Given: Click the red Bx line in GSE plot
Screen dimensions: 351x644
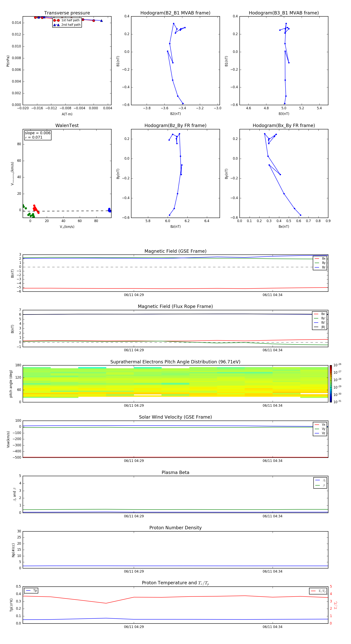Looking at the screenshot, I should pyautogui.click(x=175, y=289).
